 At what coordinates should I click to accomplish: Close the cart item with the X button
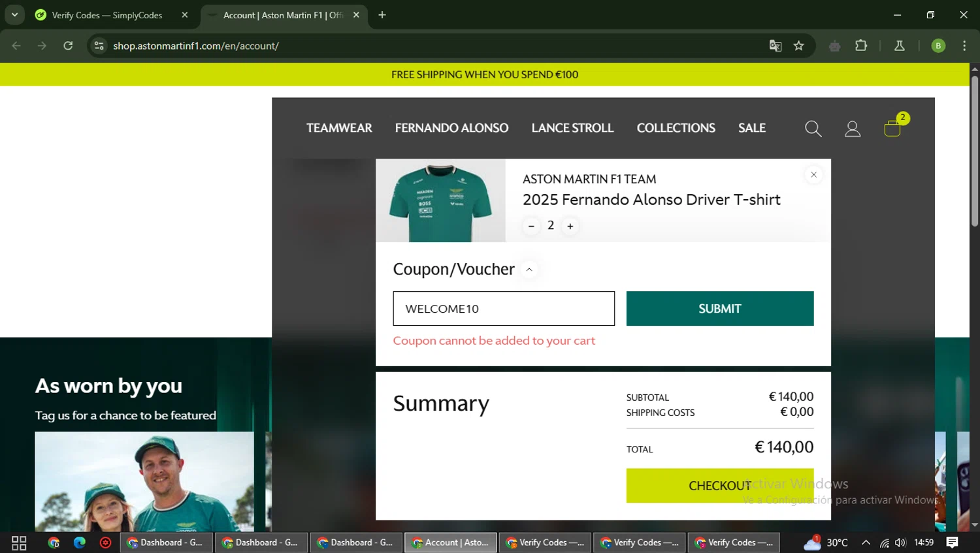pos(813,174)
